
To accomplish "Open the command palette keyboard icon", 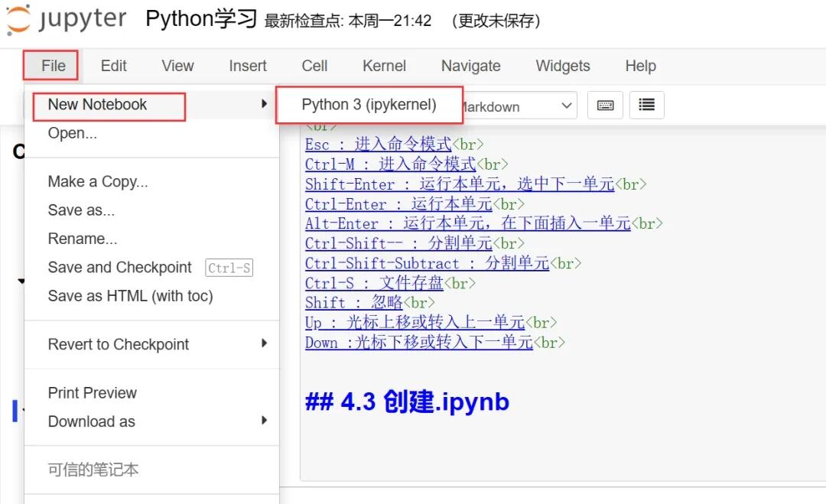I will (x=605, y=106).
